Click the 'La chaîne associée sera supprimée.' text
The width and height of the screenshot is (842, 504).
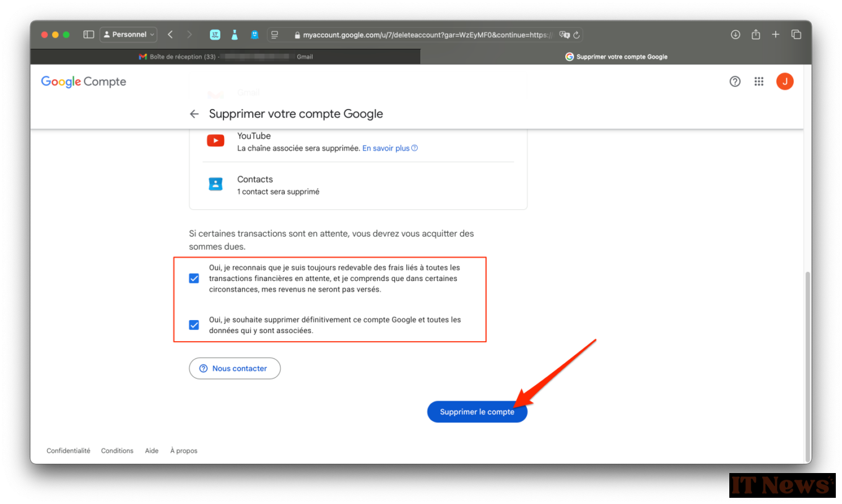[x=298, y=149]
